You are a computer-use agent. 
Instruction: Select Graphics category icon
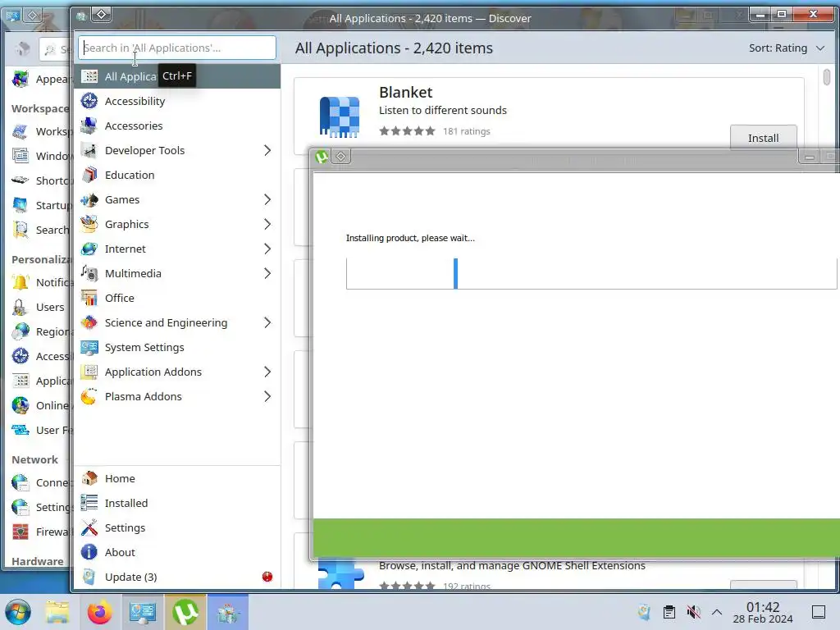89,225
